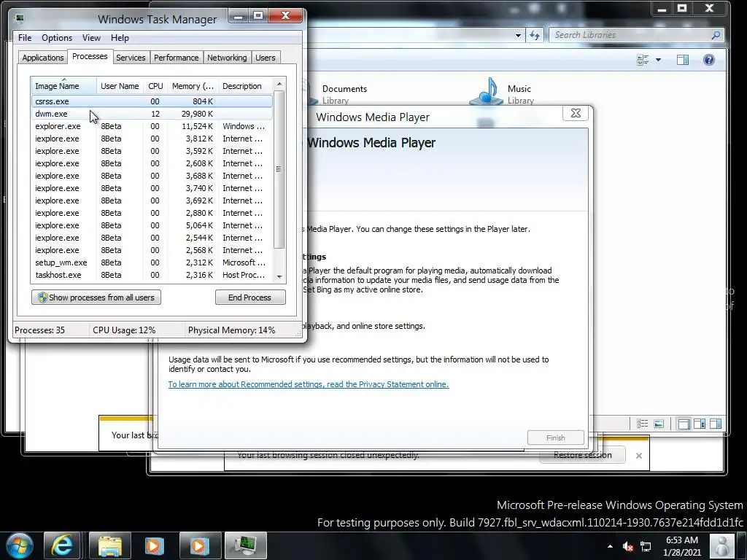Click the Finish button in the Media Player setup
Image resolution: width=747 pixels, height=560 pixels.
pos(555,437)
